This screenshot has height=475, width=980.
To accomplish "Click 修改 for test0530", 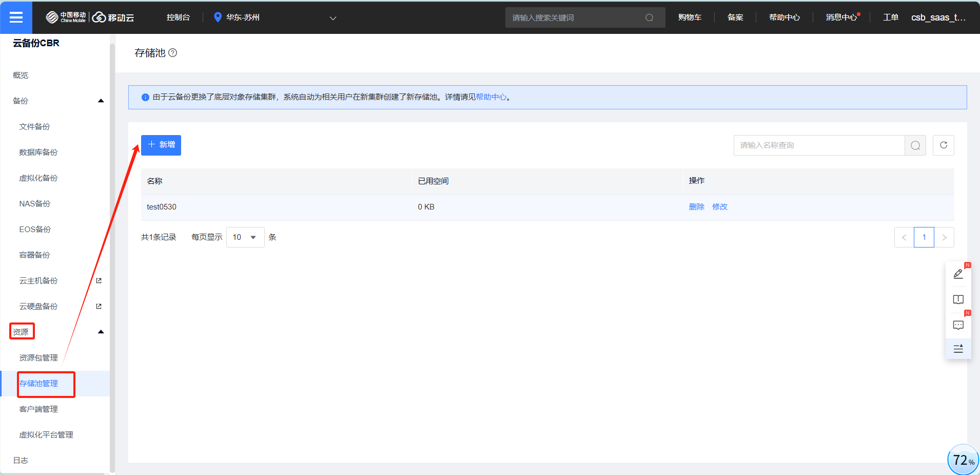I will click(720, 206).
